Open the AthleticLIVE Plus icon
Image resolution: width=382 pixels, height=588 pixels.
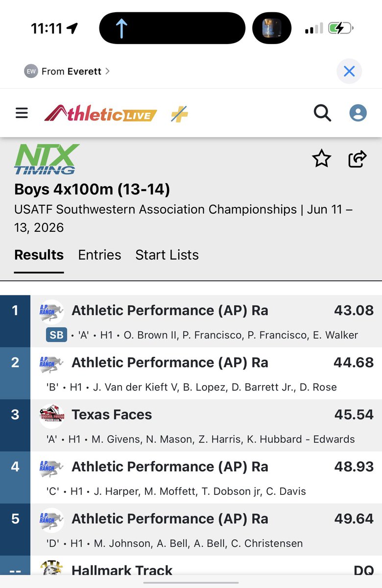pyautogui.click(x=179, y=114)
